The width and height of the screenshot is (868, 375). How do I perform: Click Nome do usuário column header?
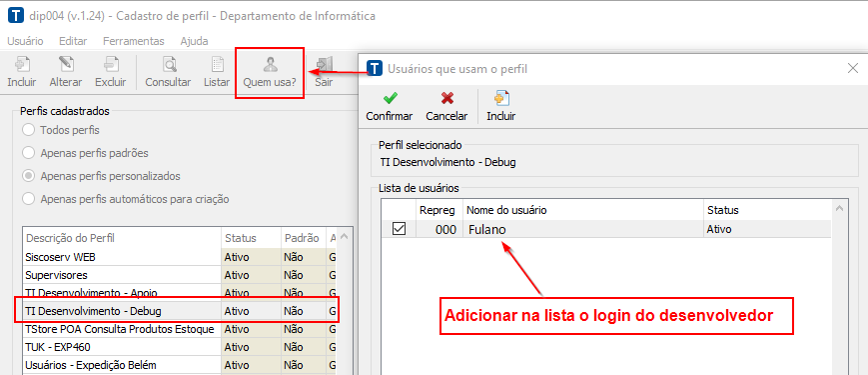click(x=583, y=210)
